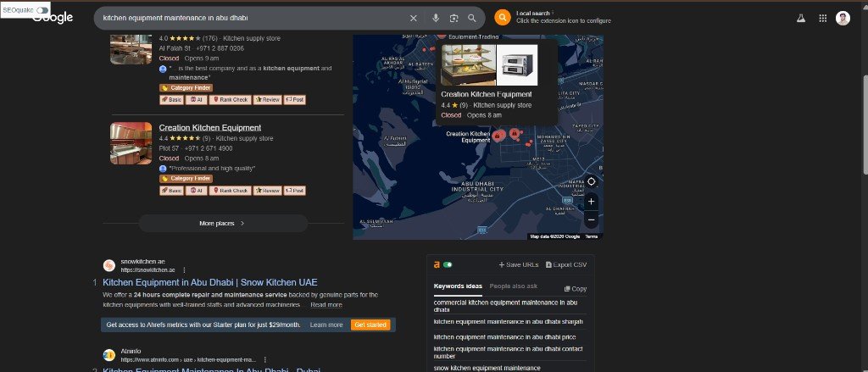Open the three-dot menu beside snowkitchen.ae
Viewport: 868px width, 372px height.
click(x=184, y=270)
